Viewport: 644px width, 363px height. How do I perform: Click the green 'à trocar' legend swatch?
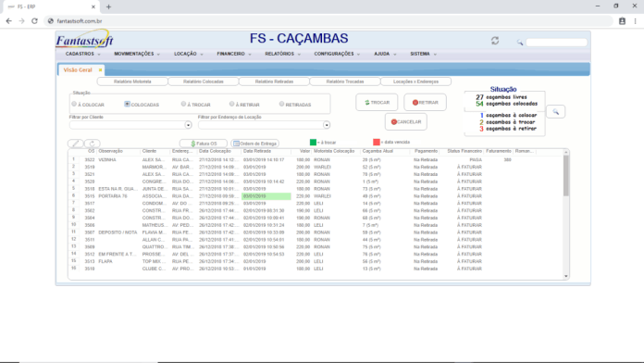pos(313,143)
